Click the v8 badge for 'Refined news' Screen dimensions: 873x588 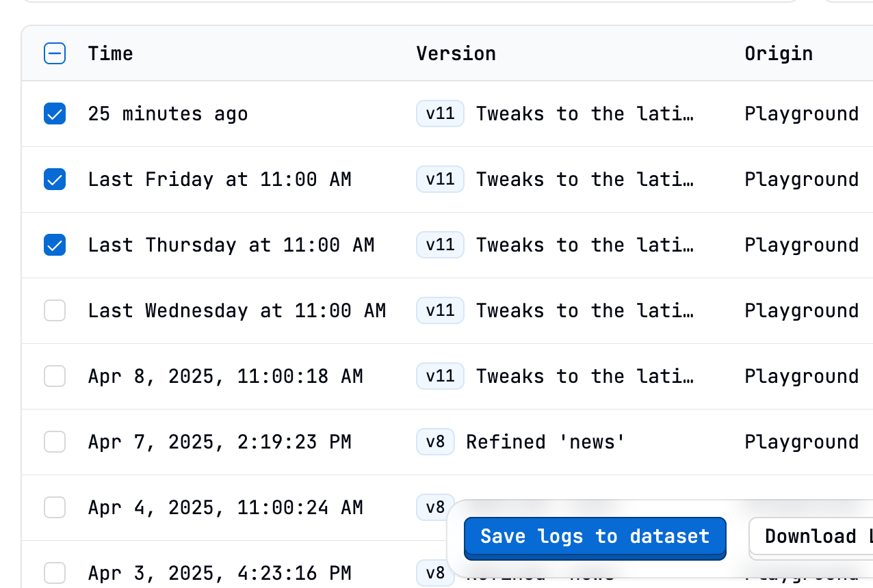pos(435,442)
